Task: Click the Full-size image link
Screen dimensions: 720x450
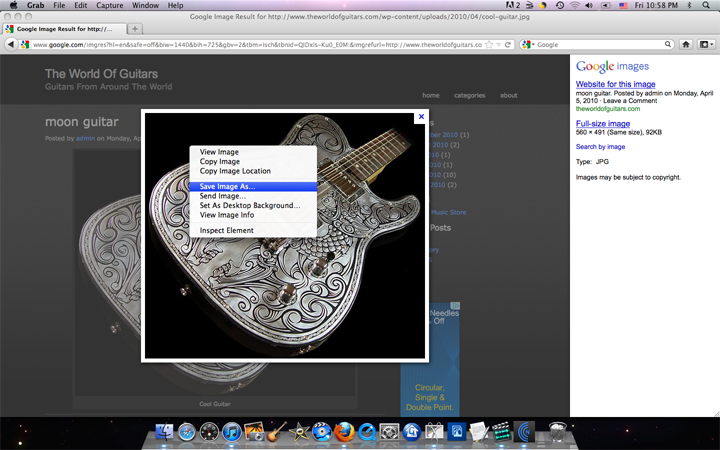Action: 603,123
